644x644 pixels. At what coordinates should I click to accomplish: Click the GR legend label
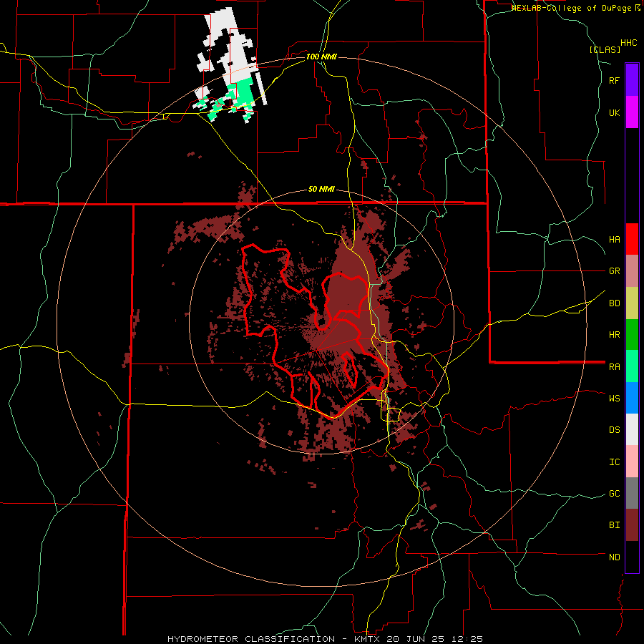click(614, 271)
